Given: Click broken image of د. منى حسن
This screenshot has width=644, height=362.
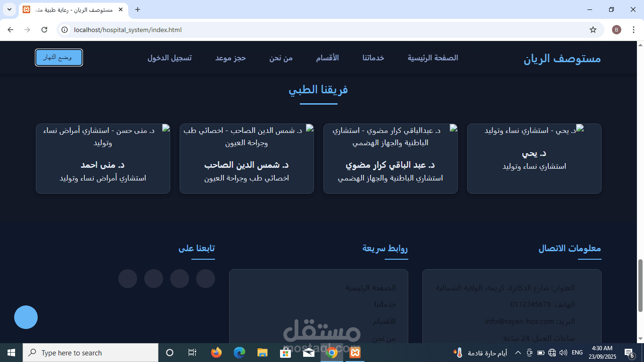Looking at the screenshot, I should coord(103,136).
